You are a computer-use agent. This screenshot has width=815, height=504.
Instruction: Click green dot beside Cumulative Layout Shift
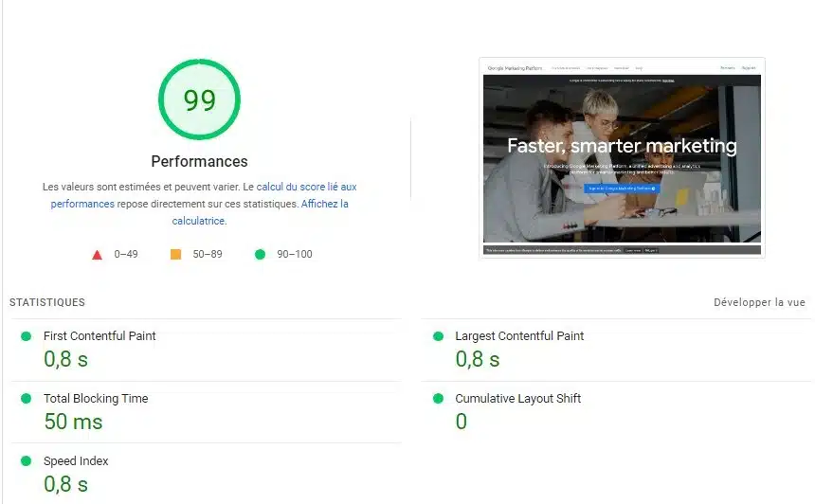[437, 399]
